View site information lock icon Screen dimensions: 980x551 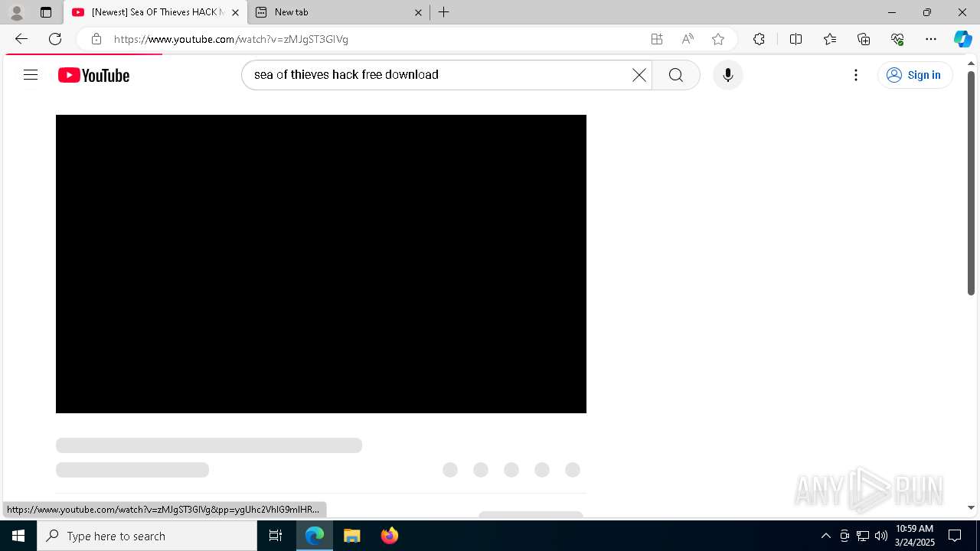(96, 39)
